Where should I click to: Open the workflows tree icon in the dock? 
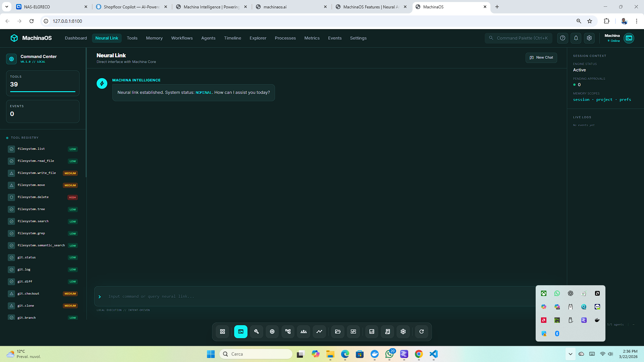288,331
